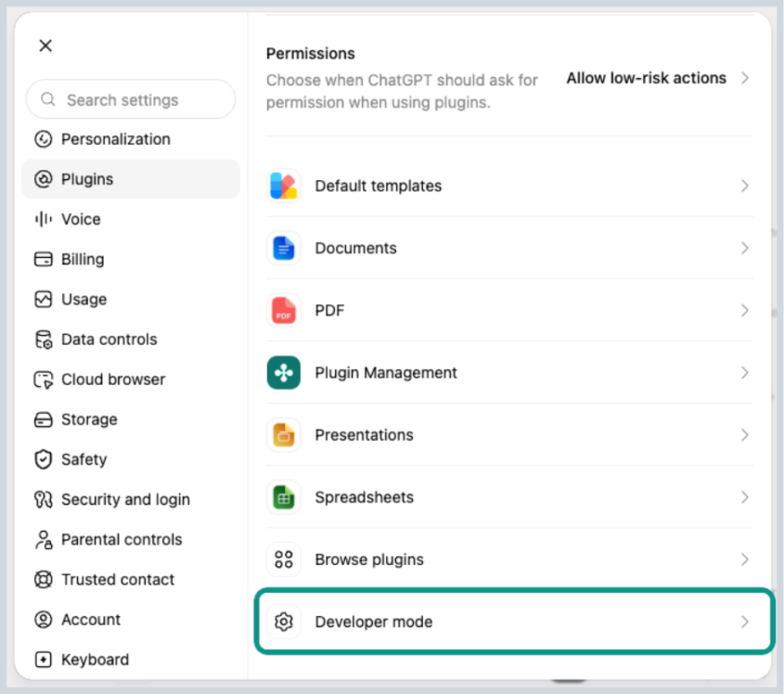Viewport: 784px width, 694px height.
Task: Open the PDF plugin entry
Action: [509, 310]
